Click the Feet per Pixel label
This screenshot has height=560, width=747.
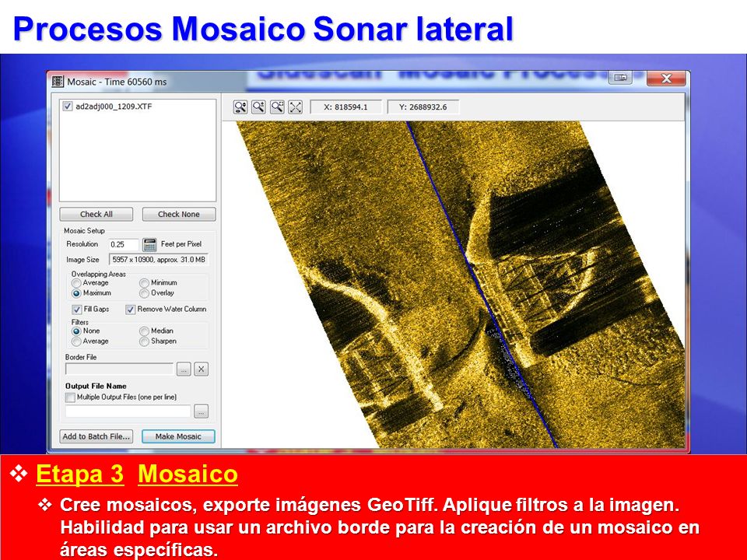pos(181,243)
